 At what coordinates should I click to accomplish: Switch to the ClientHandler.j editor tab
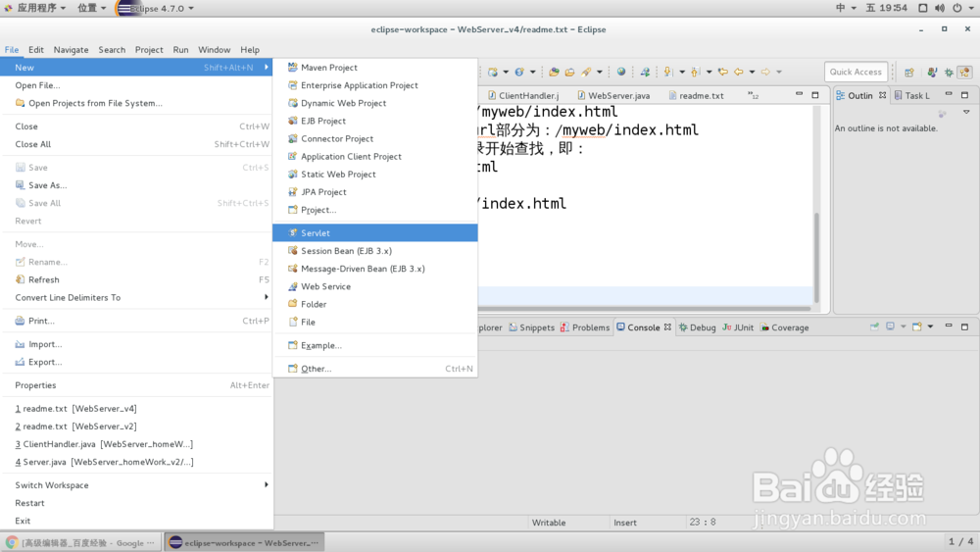point(523,96)
